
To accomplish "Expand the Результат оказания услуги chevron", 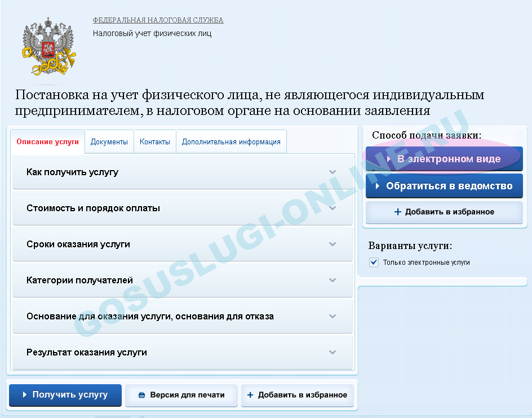I will [x=333, y=352].
